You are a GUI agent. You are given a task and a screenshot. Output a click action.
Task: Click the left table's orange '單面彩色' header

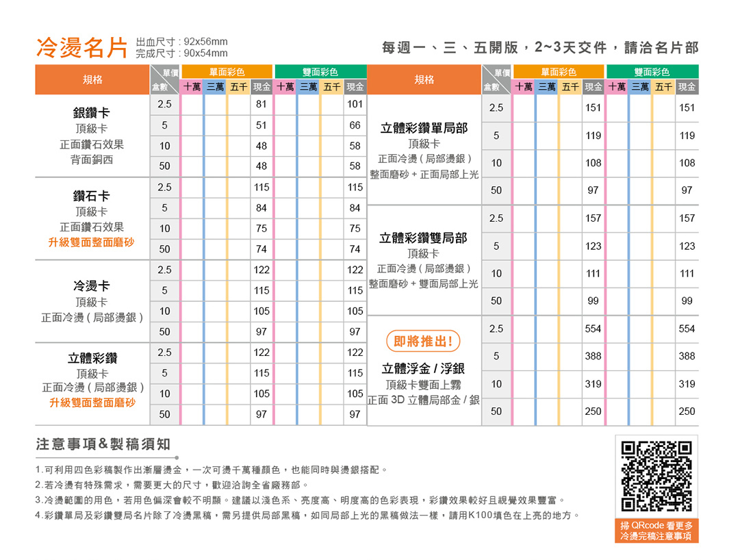pyautogui.click(x=227, y=72)
